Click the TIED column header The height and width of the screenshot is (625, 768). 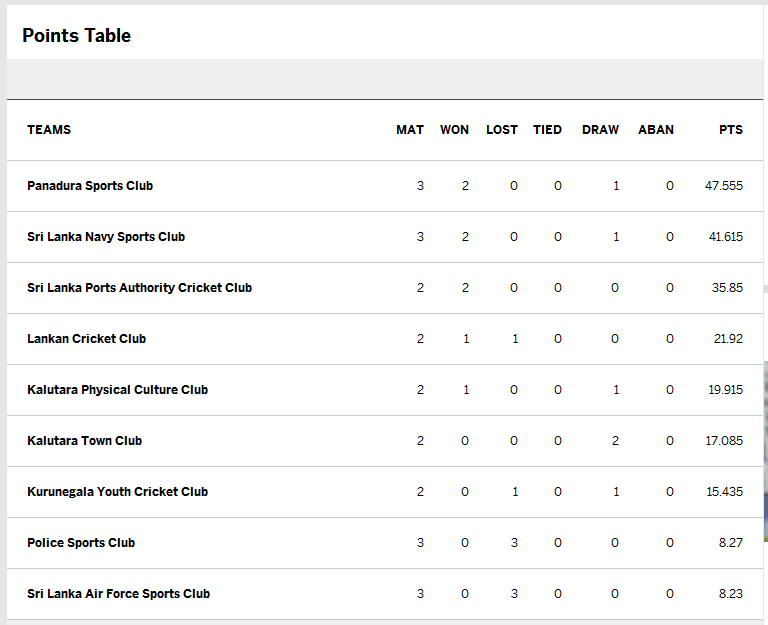tap(548, 130)
